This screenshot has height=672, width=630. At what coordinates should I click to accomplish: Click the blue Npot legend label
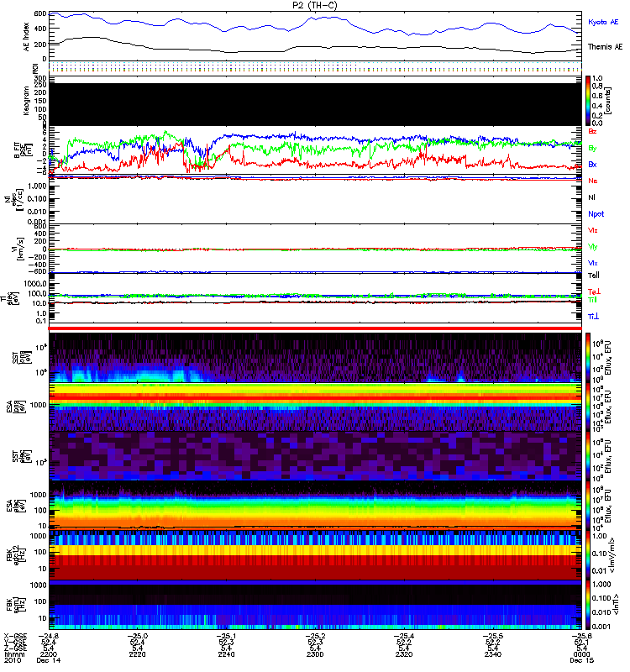tap(596, 214)
